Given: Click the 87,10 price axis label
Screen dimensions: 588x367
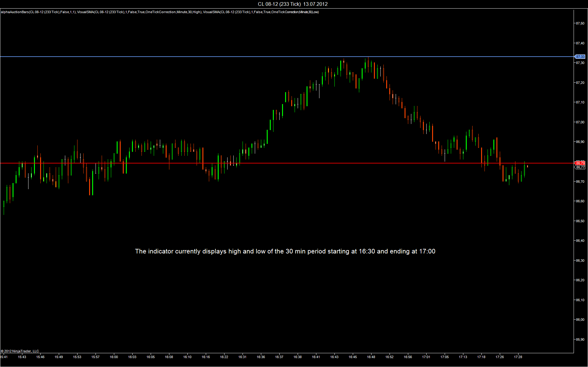Looking at the screenshot, I should pyautogui.click(x=580, y=102).
